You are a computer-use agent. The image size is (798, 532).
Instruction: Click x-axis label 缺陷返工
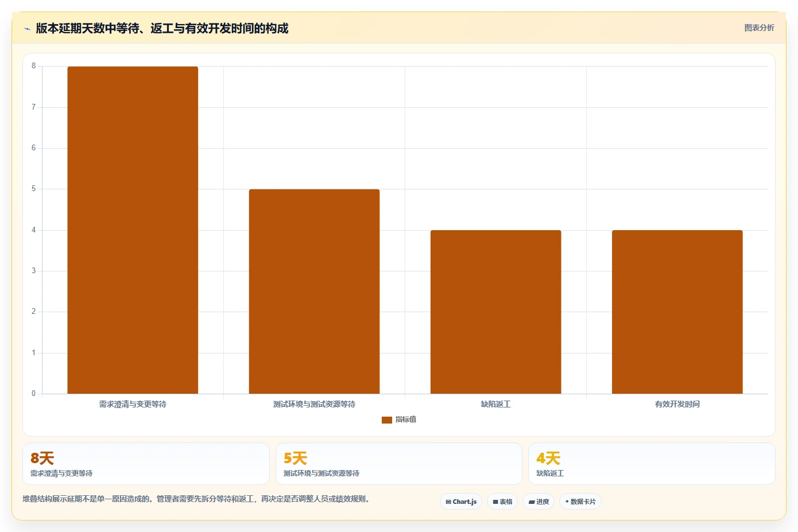coord(495,404)
